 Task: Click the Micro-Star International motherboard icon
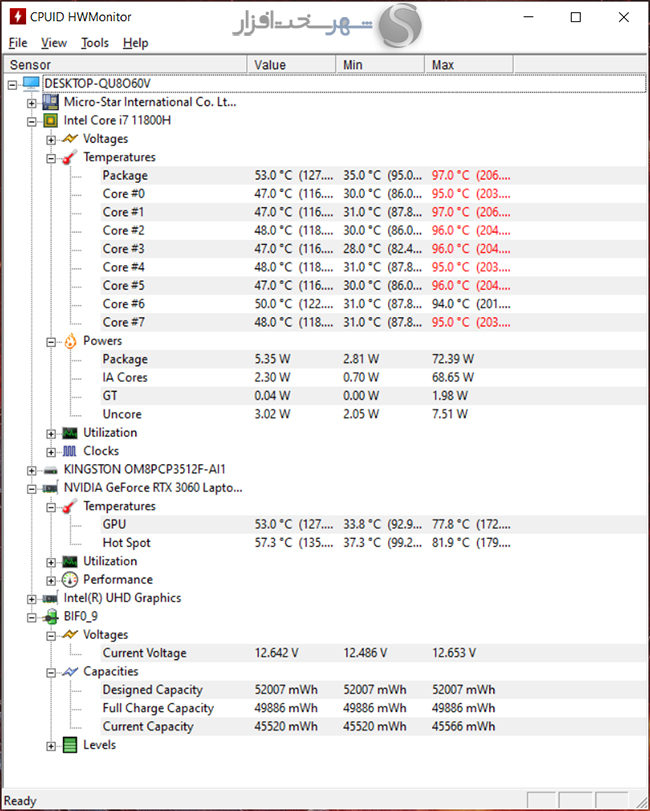pos(50,102)
